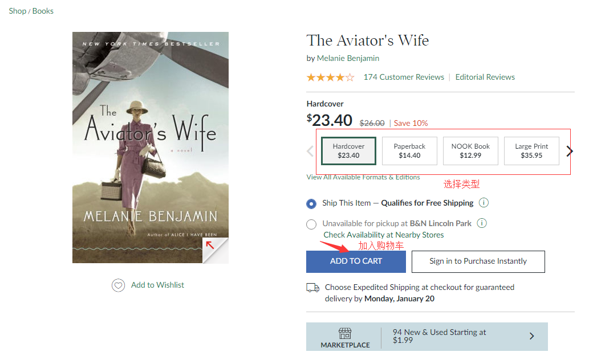Open the Melanie Benjamin author link
Image resolution: width=593 pixels, height=364 pixels.
(348, 58)
